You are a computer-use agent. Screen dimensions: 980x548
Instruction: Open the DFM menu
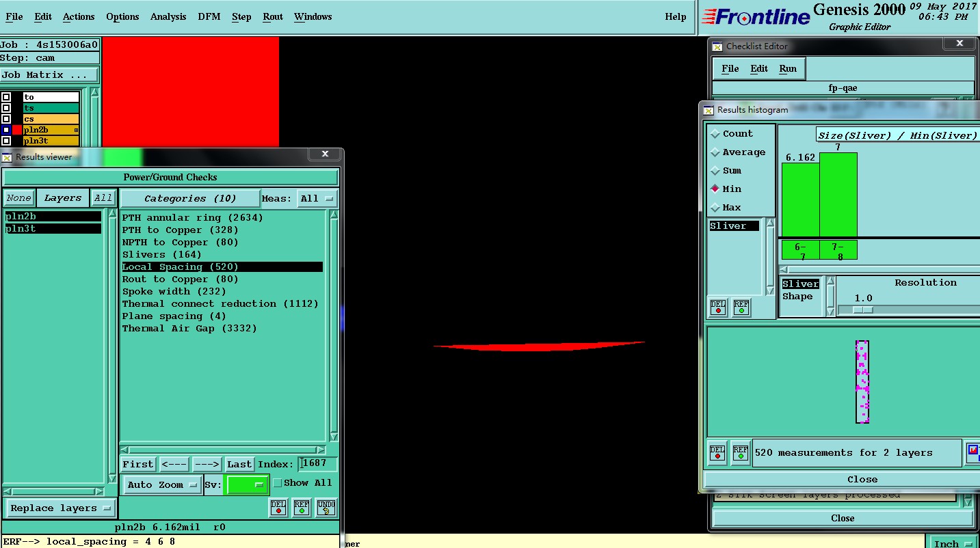209,16
